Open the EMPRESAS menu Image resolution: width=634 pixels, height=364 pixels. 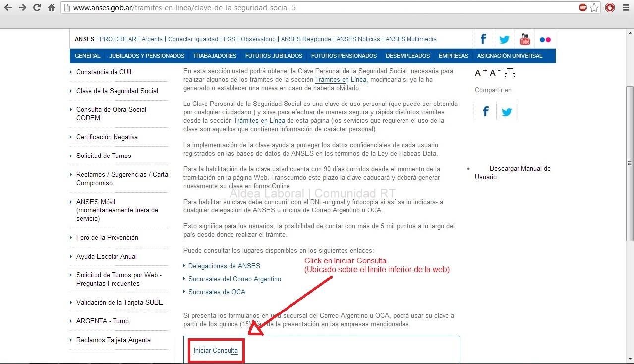pyautogui.click(x=454, y=56)
